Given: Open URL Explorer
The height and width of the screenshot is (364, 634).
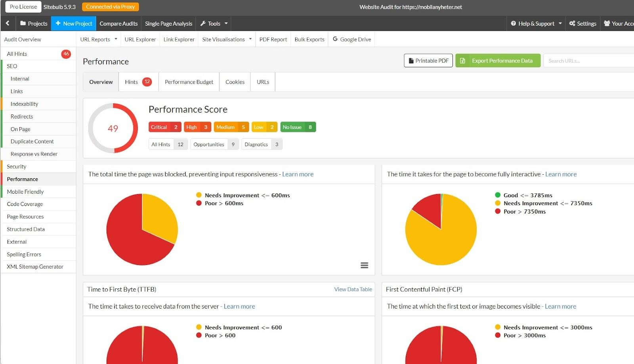Looking at the screenshot, I should [140, 39].
